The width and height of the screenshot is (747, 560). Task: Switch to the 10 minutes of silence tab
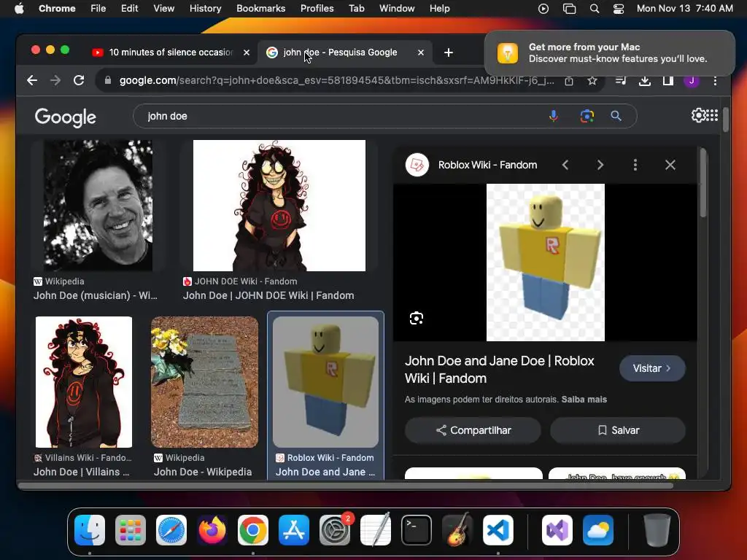coord(171,52)
